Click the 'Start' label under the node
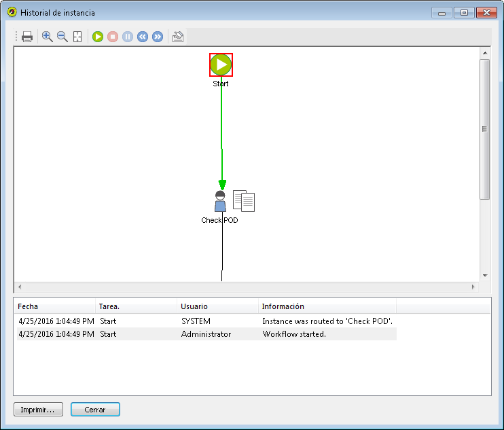The height and width of the screenshot is (430, 504). [221, 84]
